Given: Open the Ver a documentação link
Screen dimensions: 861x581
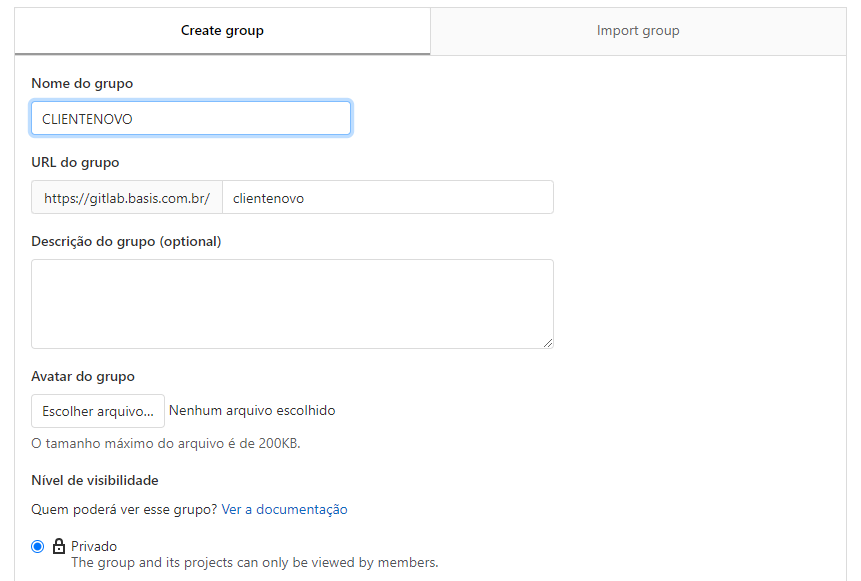Looking at the screenshot, I should (284, 509).
